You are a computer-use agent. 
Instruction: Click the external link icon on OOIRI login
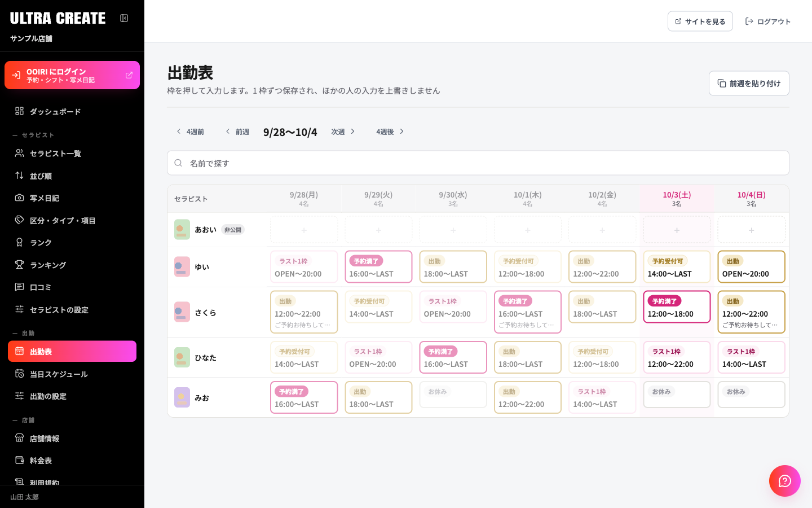(x=129, y=75)
